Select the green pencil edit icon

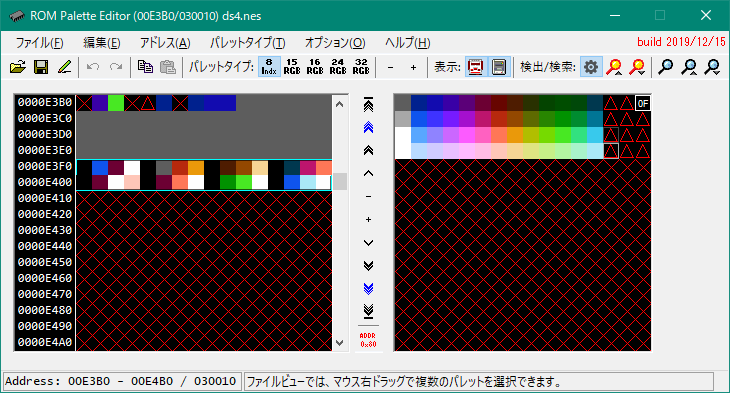(x=64, y=67)
